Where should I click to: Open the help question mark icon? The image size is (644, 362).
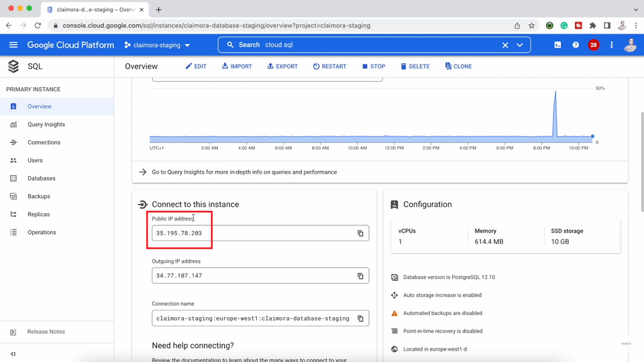pos(576,45)
